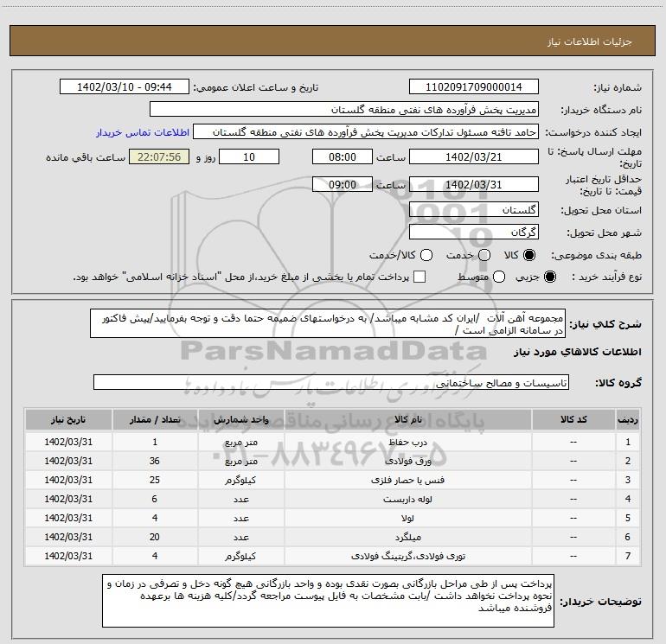The width and height of the screenshot is (666, 644).
Task: Click remaining days field showing 10
Action: [249, 156]
